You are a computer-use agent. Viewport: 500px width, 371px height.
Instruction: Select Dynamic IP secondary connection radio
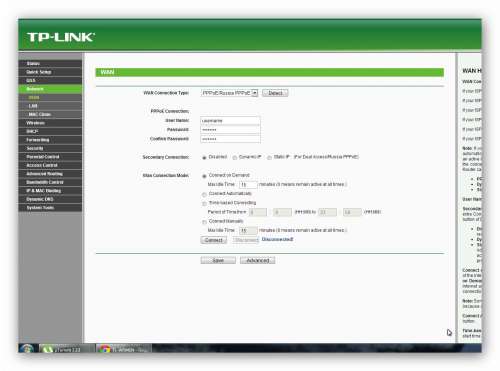click(235, 157)
